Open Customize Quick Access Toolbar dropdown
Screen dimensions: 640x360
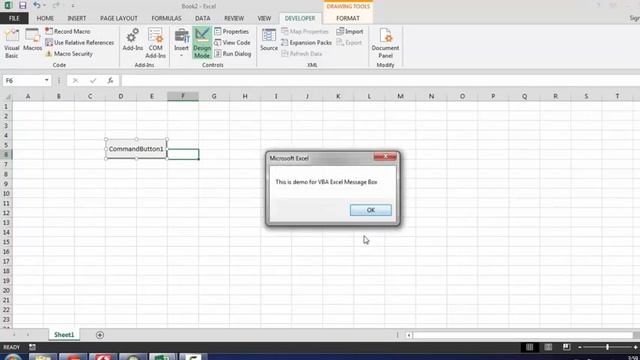[x=73, y=6]
